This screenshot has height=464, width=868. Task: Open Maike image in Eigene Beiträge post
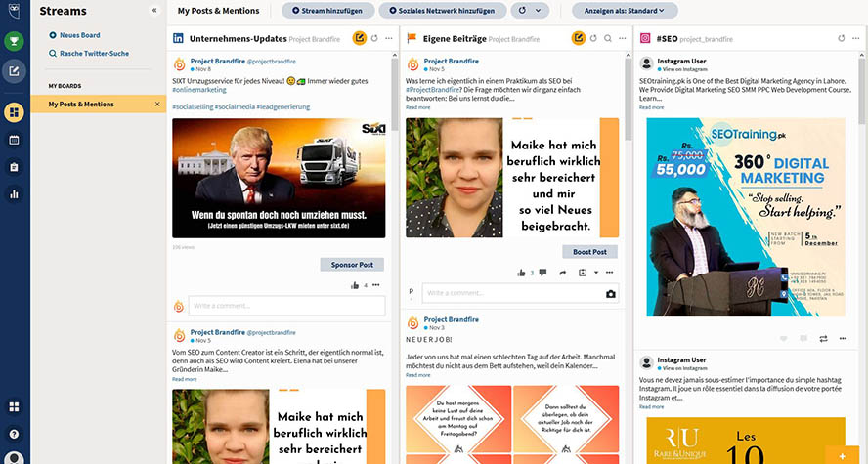512,178
